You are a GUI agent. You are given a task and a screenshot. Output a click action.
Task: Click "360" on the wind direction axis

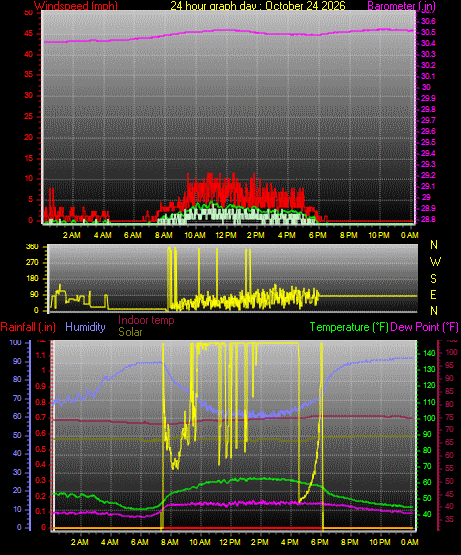coord(32,247)
